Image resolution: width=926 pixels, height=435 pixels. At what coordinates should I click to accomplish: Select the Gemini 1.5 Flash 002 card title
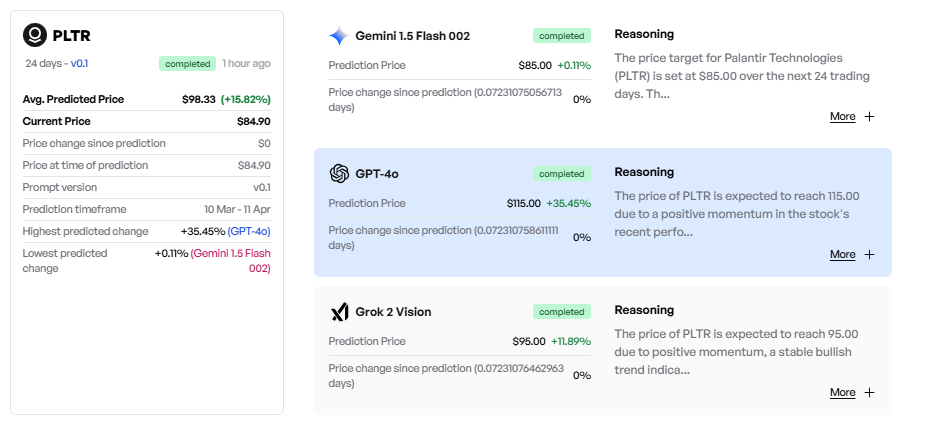412,36
